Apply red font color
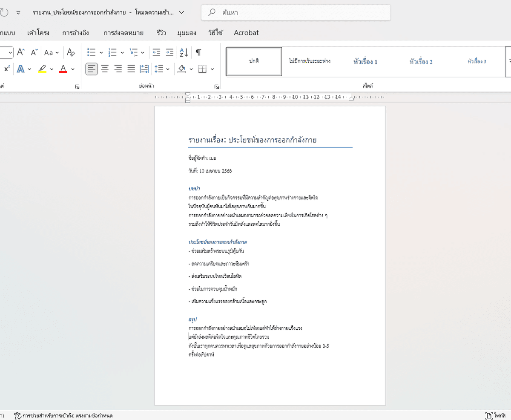Screen dimensions: 511x420 click(63, 69)
